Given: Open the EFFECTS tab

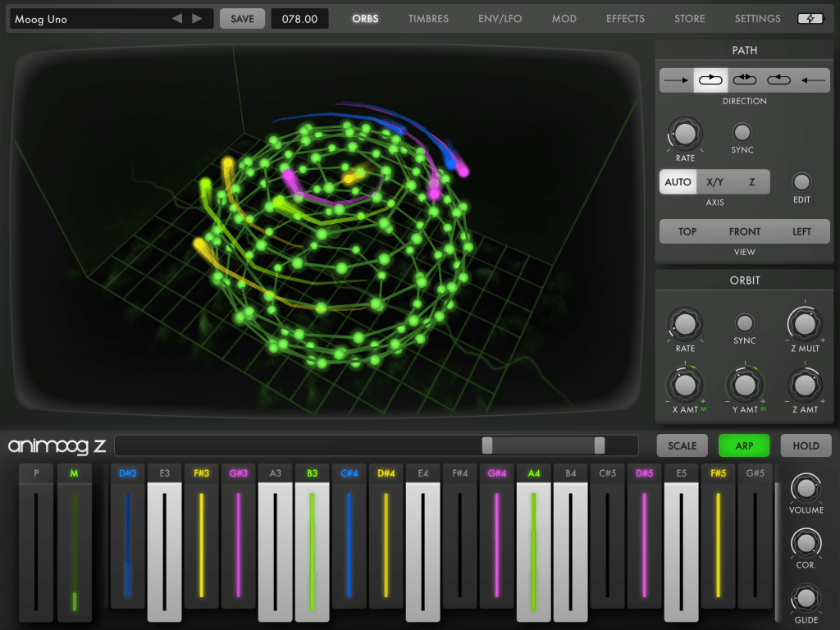Looking at the screenshot, I should click(x=625, y=19).
